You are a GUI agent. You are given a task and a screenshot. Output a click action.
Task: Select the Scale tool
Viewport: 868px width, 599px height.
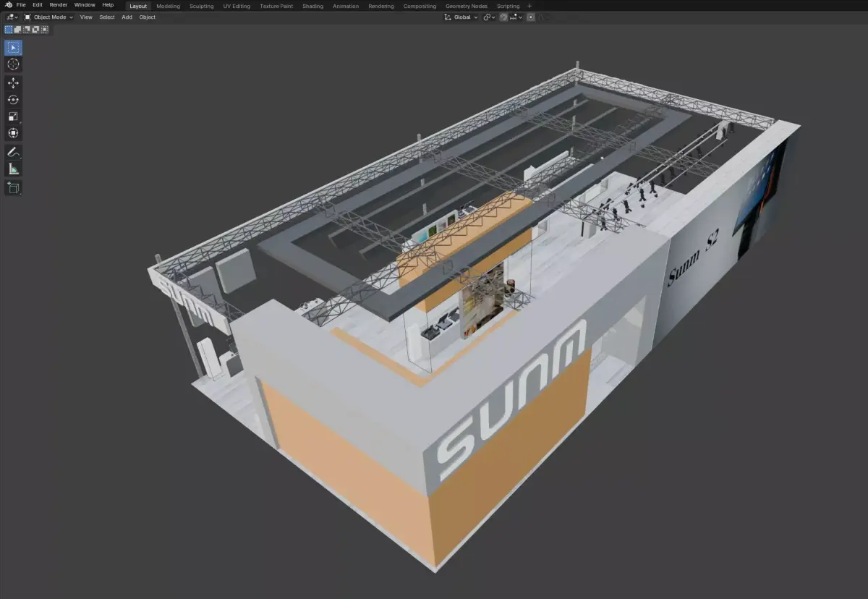13,116
